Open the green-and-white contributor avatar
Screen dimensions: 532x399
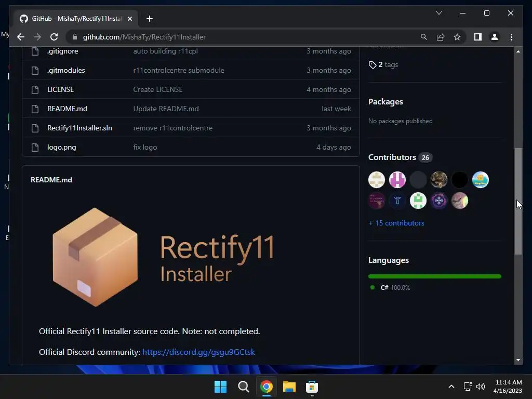pos(418,201)
